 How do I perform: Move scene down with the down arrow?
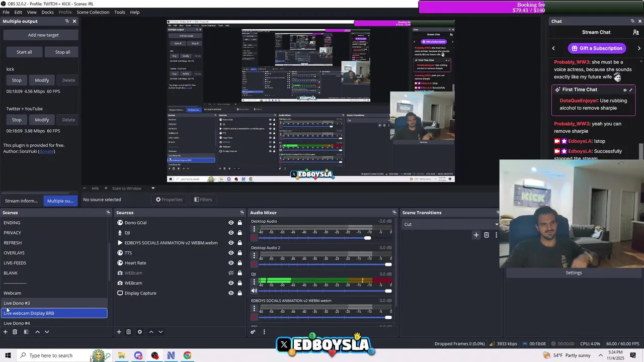(x=47, y=332)
